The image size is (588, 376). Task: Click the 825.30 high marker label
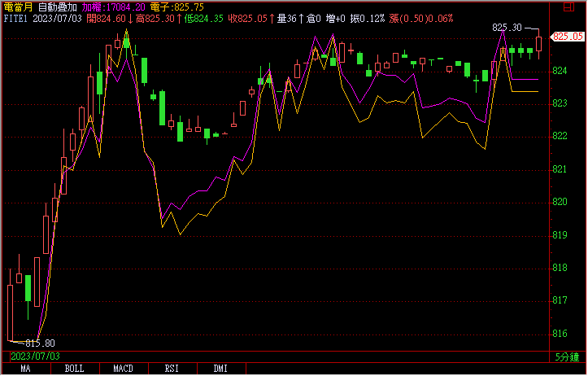click(507, 28)
